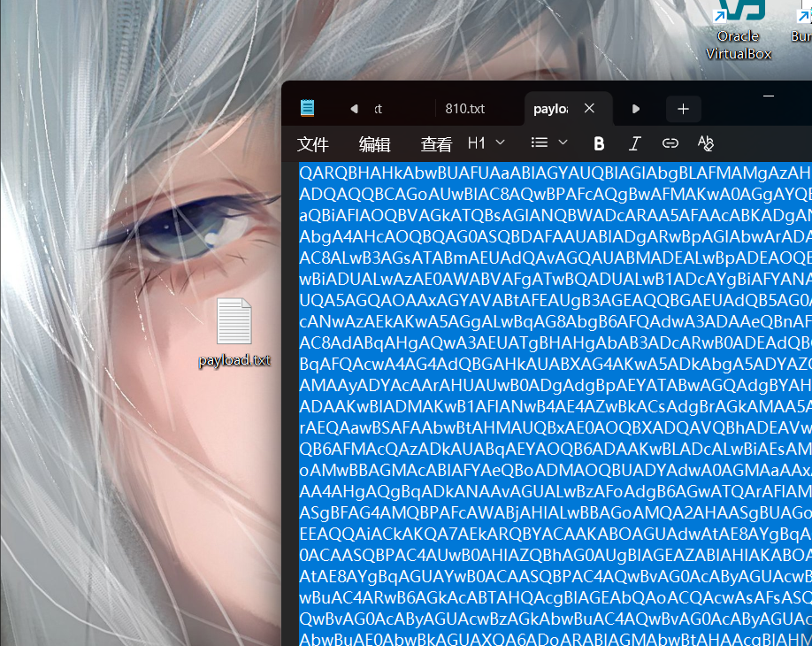This screenshot has width=812, height=646.
Task: Click text line starting UQA5AGQAOAAxAGY
Action: pyautogui.click(x=555, y=300)
